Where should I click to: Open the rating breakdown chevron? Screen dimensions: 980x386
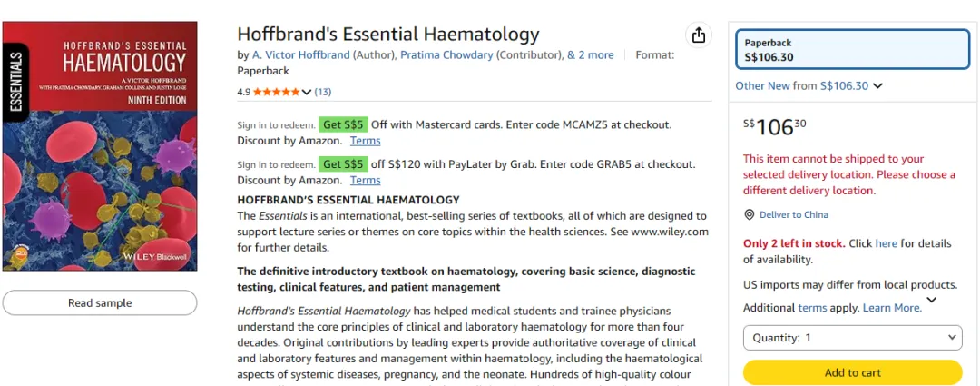pyautogui.click(x=307, y=92)
